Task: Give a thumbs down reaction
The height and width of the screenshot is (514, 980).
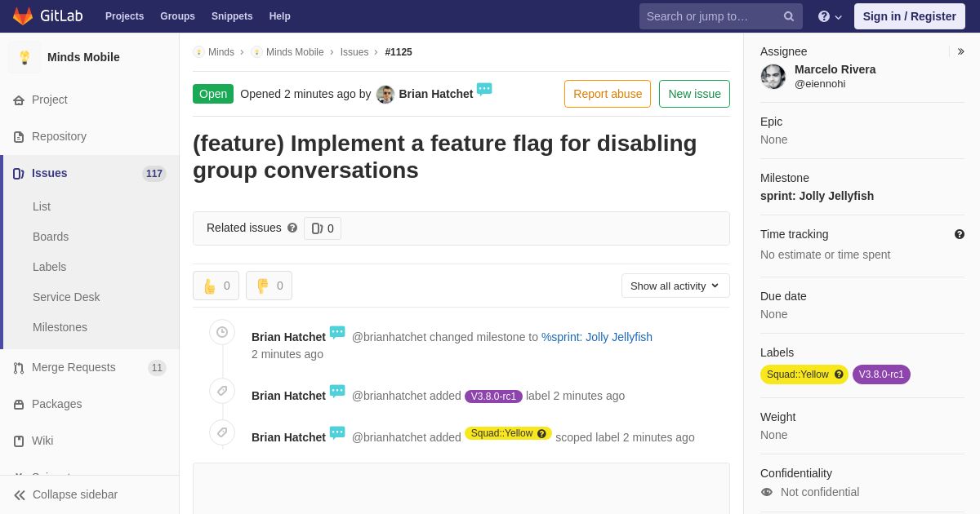Action: [x=269, y=286]
